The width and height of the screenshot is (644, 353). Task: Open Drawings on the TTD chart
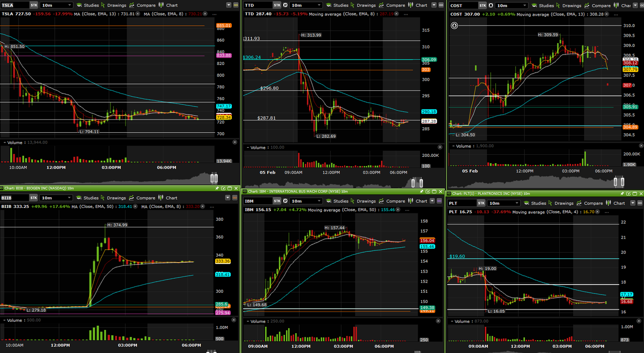(x=363, y=5)
